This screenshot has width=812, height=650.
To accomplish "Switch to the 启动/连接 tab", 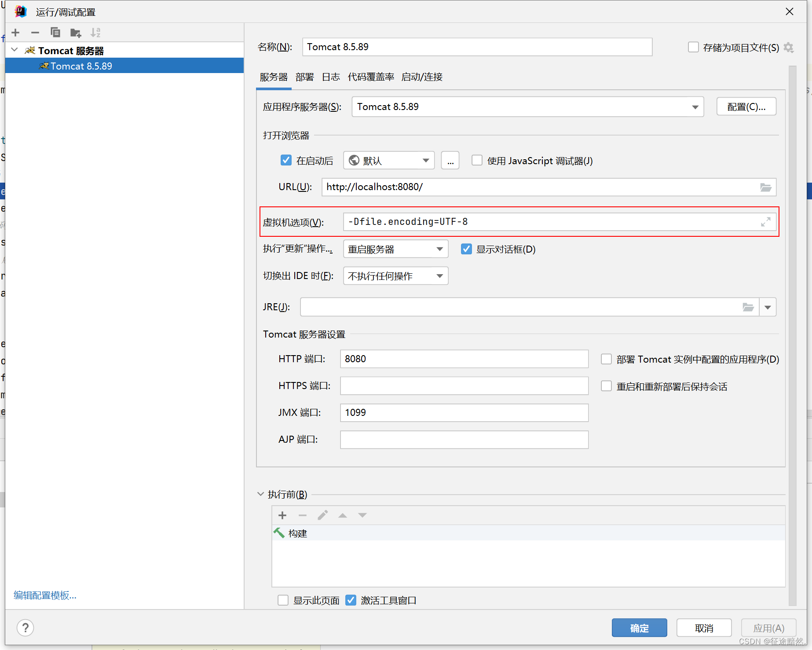I will click(x=422, y=77).
